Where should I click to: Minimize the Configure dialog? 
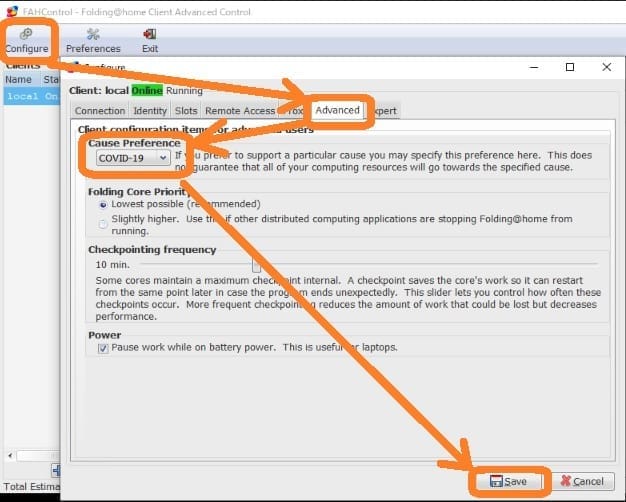coord(534,67)
